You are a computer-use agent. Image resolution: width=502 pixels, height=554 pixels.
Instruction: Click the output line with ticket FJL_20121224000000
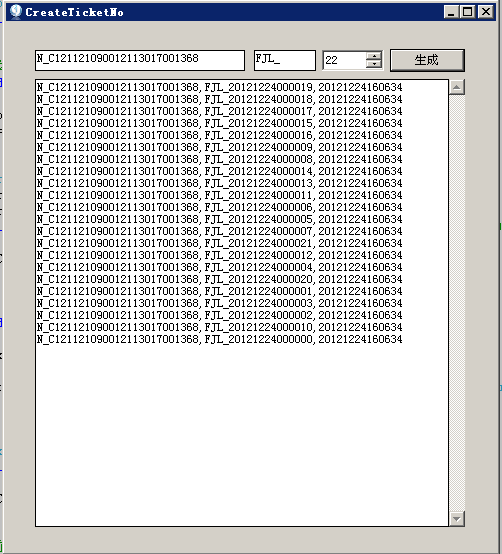[x=219, y=339]
